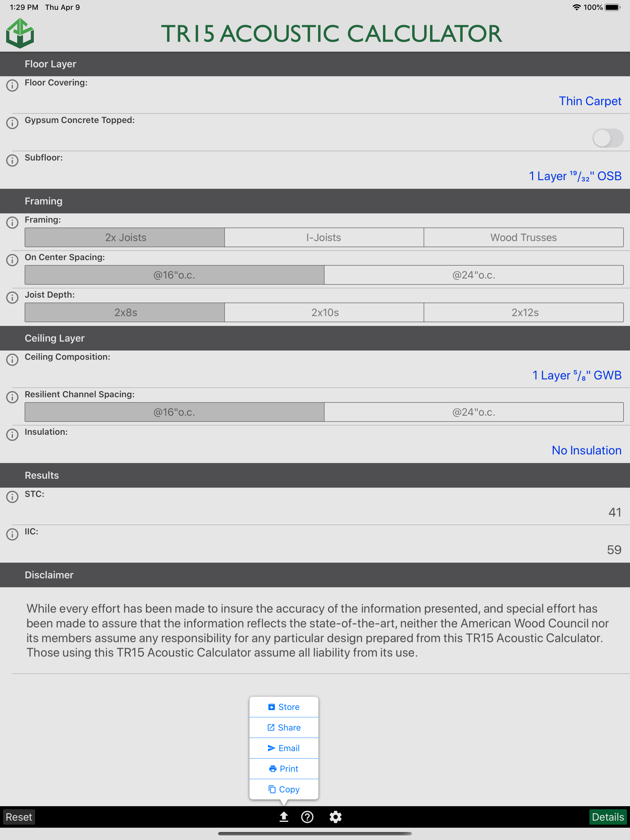Tap the green Details button
The width and height of the screenshot is (630, 840).
coord(608,817)
